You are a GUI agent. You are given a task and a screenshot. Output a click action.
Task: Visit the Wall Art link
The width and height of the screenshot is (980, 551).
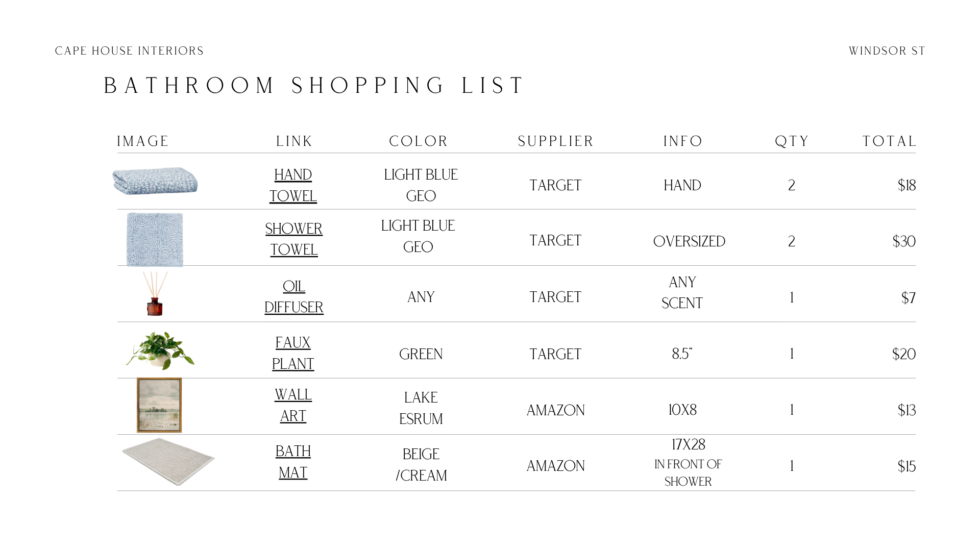[293, 405]
